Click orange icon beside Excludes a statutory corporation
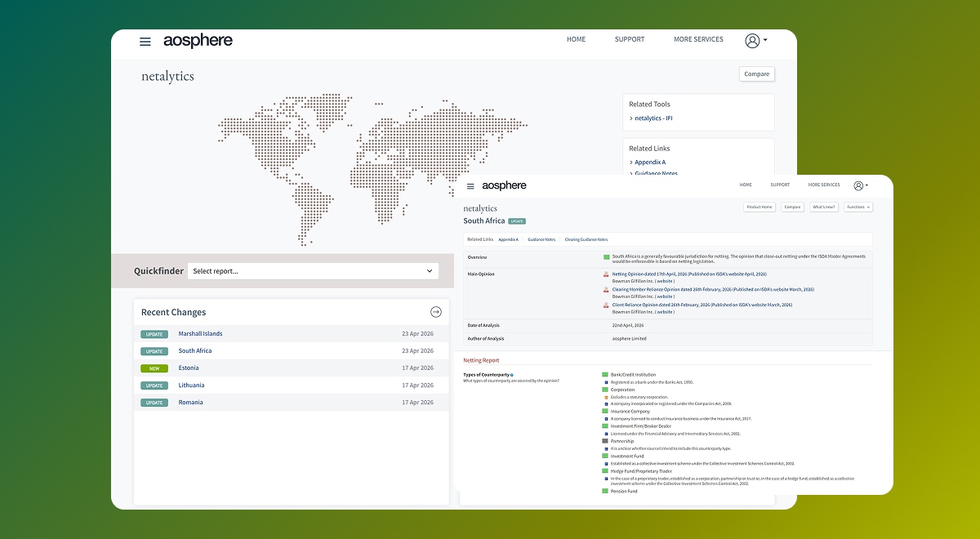The width and height of the screenshot is (980, 539). pos(606,397)
